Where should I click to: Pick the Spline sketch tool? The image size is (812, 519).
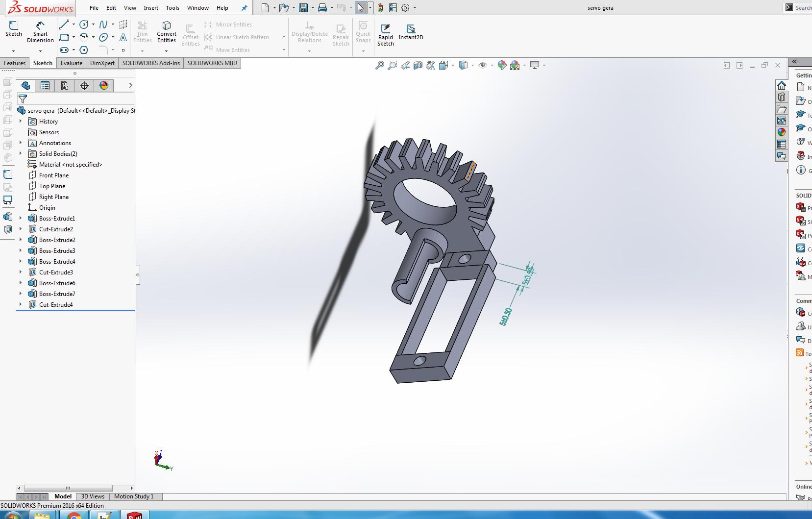pyautogui.click(x=103, y=25)
